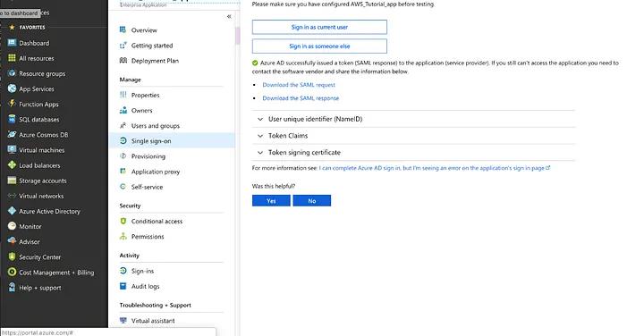Open Virtual assistant menu item
644x336 pixels.
tap(172, 321)
